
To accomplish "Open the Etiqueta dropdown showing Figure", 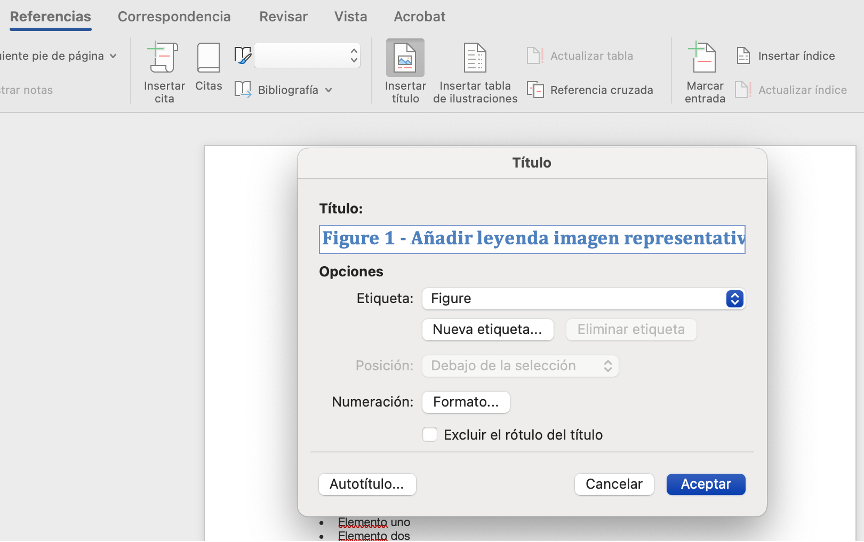I will pyautogui.click(x=583, y=298).
